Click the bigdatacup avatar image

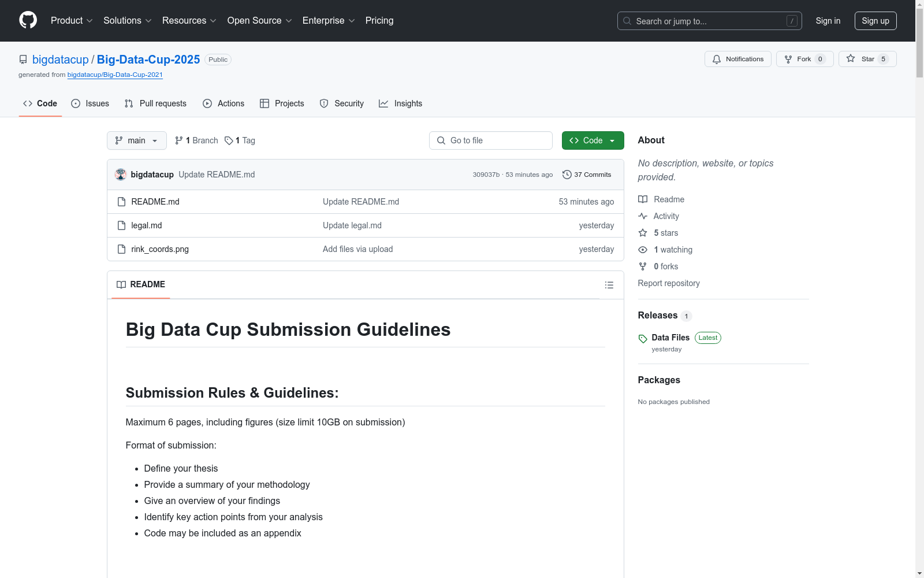[121, 175]
